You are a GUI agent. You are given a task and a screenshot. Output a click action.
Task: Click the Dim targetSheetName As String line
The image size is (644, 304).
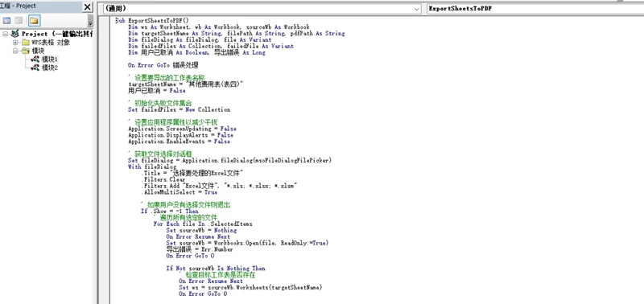[236, 34]
